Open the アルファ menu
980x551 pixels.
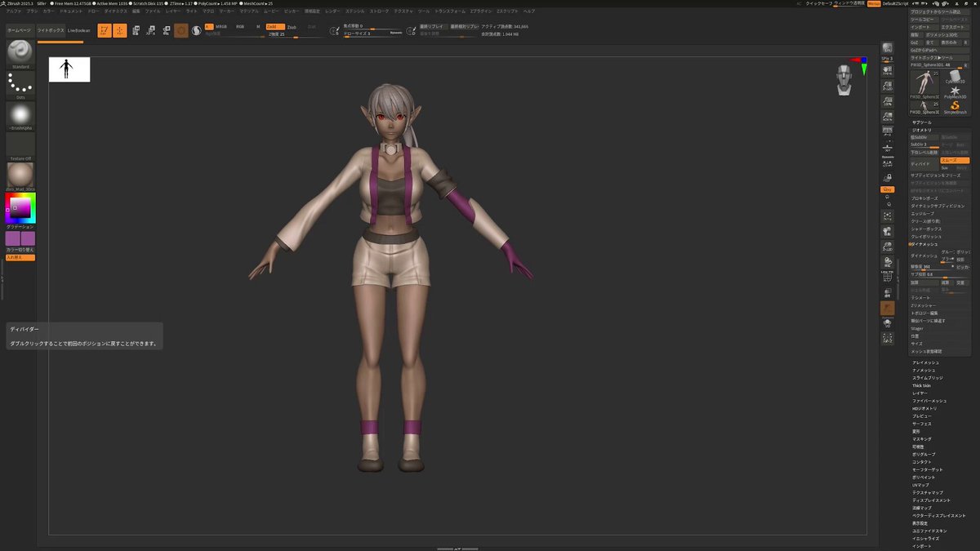(13, 11)
